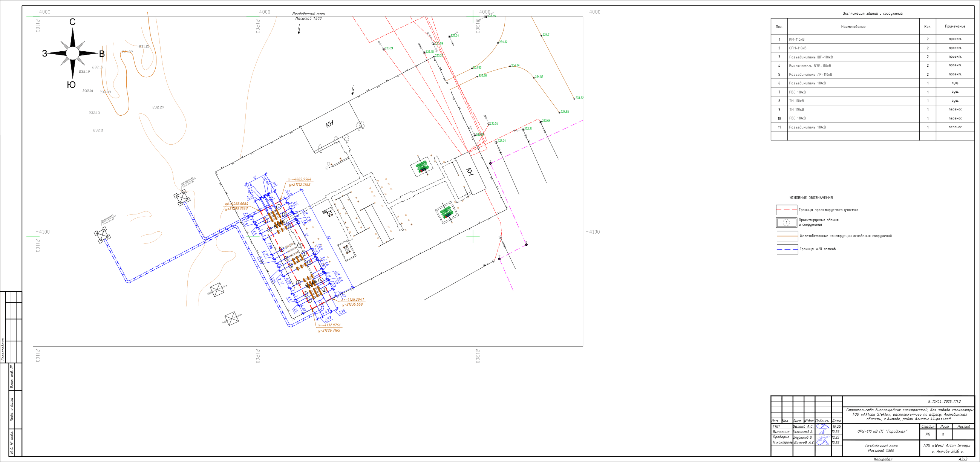Click the "Стадия" header in title block
The height and width of the screenshot is (462, 980).
click(928, 427)
